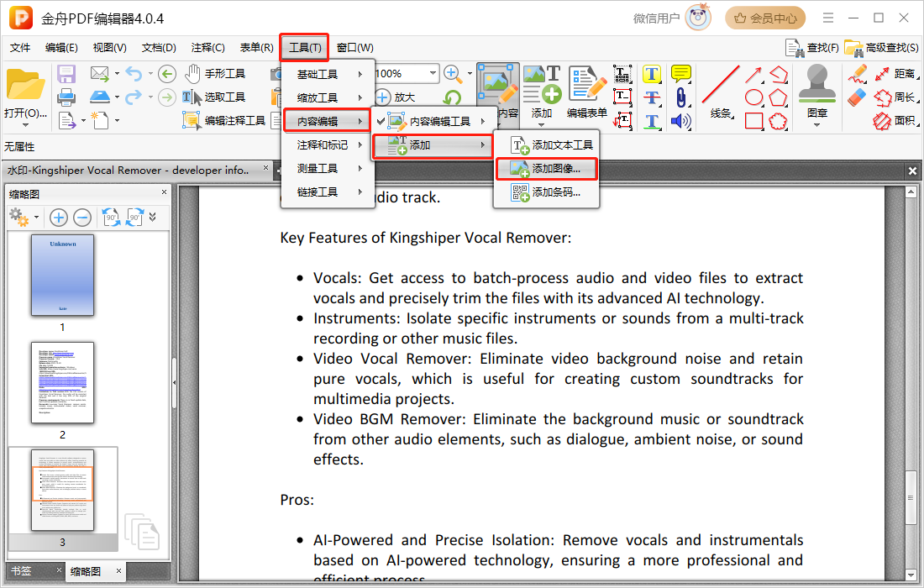Select the 面积 area measuring tool
Image resolution: width=924 pixels, height=588 pixels.
click(895, 121)
